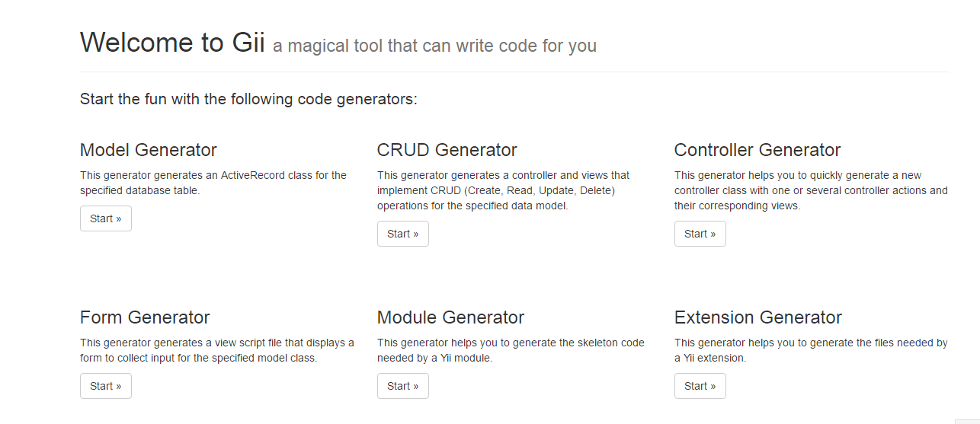Start the CRUD Generator
980x424 pixels.
[x=403, y=234]
